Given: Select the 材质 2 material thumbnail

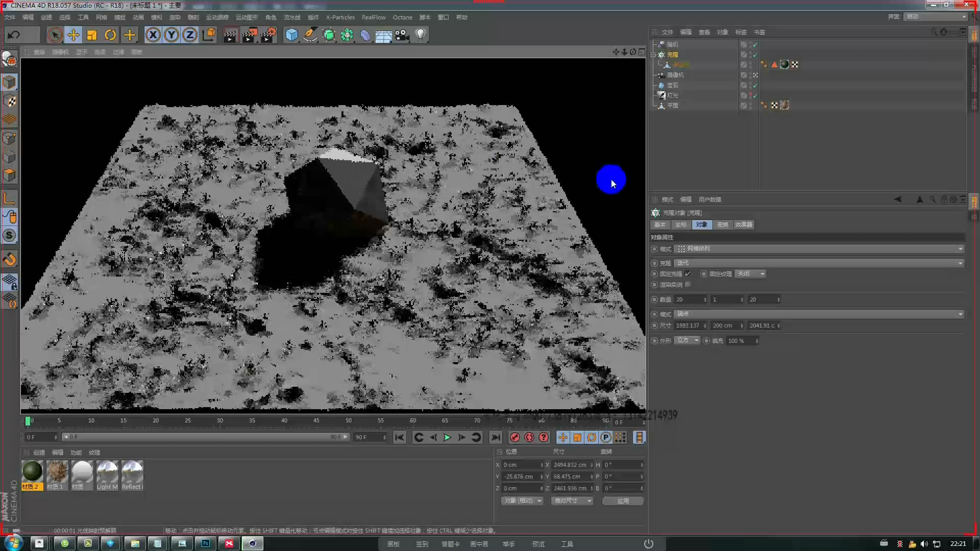Looking at the screenshot, I should [x=32, y=472].
